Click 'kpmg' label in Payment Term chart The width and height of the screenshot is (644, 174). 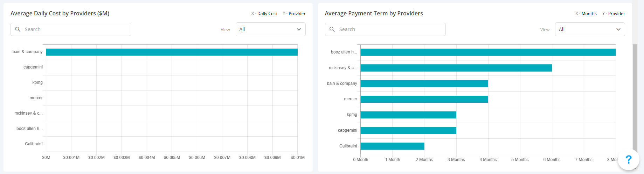[x=352, y=115]
